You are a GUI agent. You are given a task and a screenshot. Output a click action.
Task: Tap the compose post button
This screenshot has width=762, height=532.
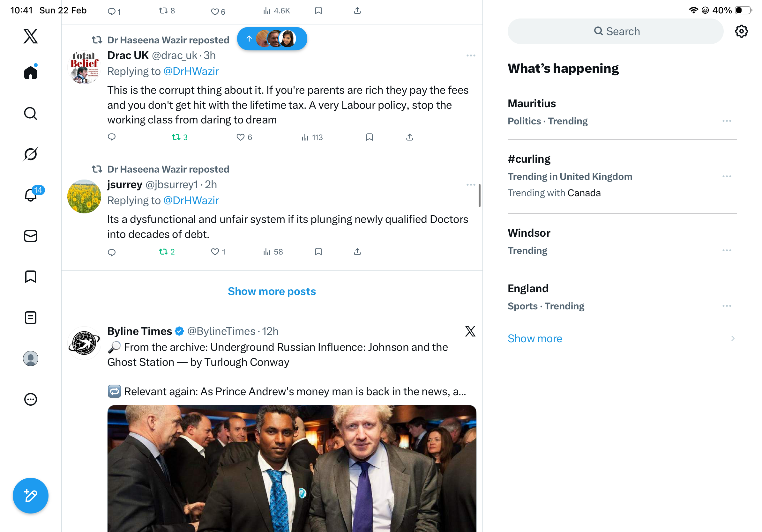[31, 496]
